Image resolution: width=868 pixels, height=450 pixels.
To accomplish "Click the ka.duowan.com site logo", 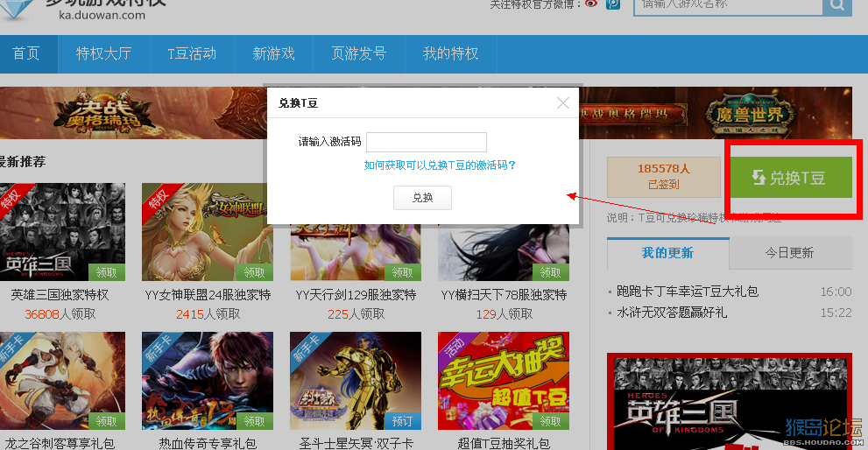I will [83, 10].
